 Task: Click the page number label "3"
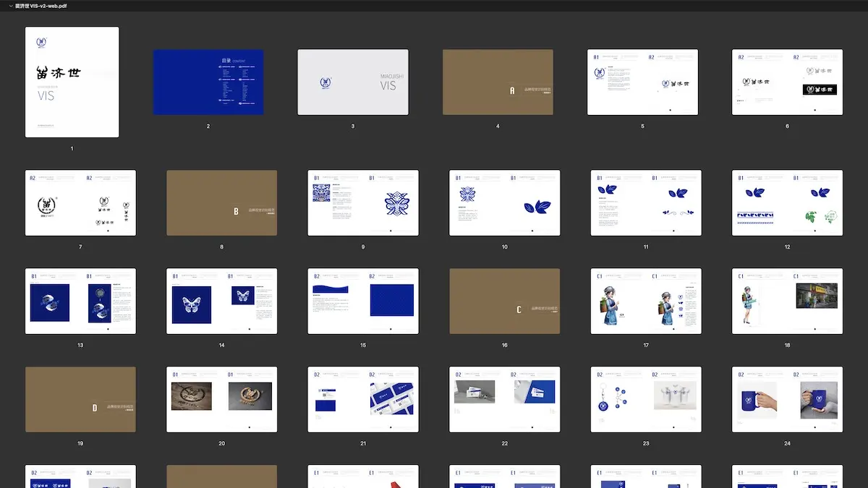[x=353, y=126]
